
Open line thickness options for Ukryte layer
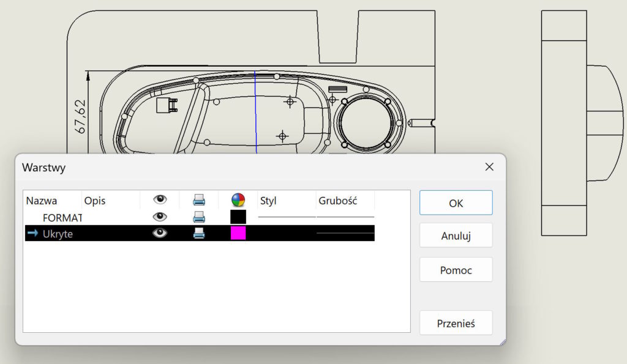[x=345, y=233]
